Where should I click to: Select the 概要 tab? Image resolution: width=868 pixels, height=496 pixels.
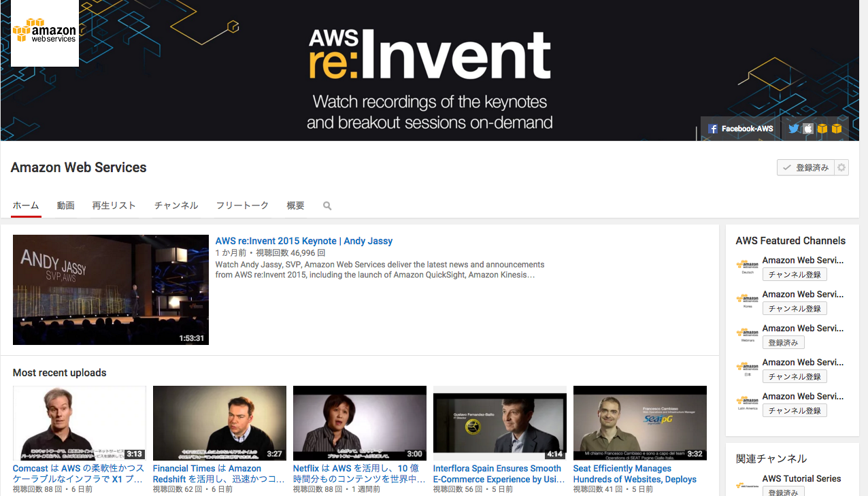point(295,205)
